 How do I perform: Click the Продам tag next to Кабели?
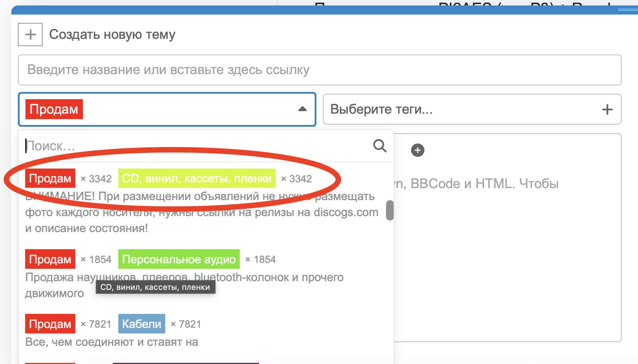[50, 324]
